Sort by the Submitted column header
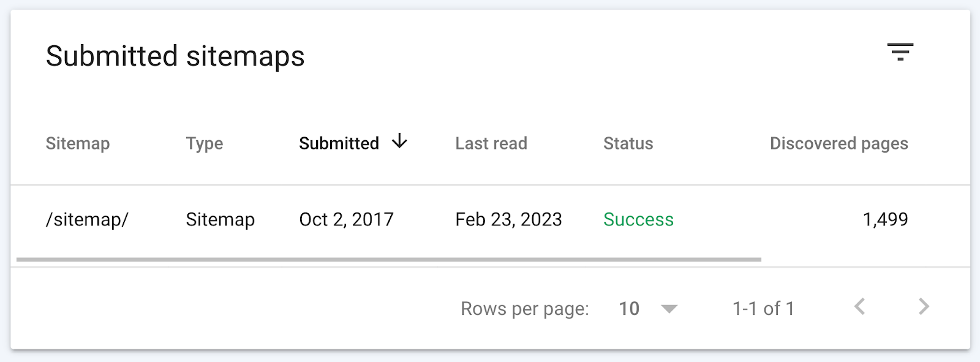This screenshot has height=362, width=980. click(x=338, y=143)
